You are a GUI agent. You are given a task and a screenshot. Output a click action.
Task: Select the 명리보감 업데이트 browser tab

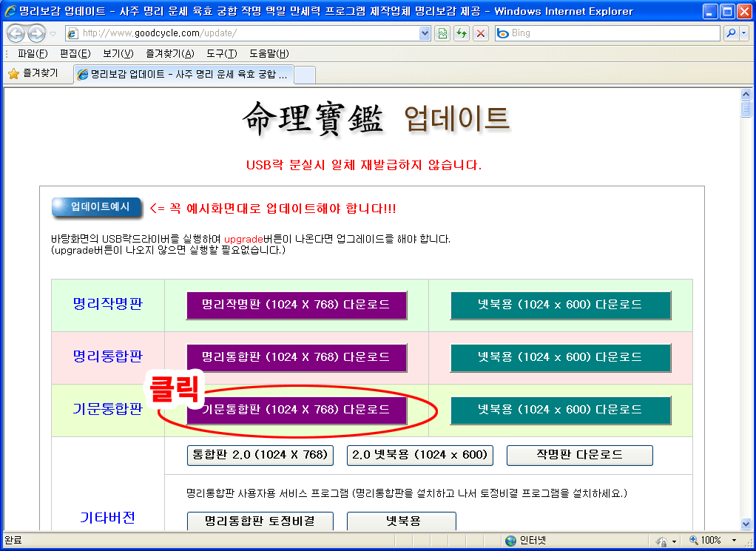pos(183,74)
